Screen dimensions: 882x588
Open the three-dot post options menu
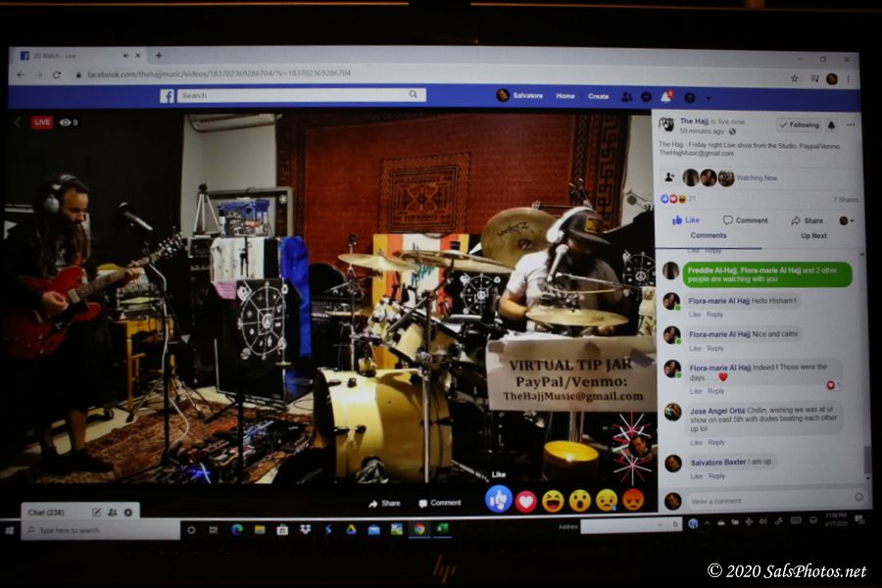(851, 125)
